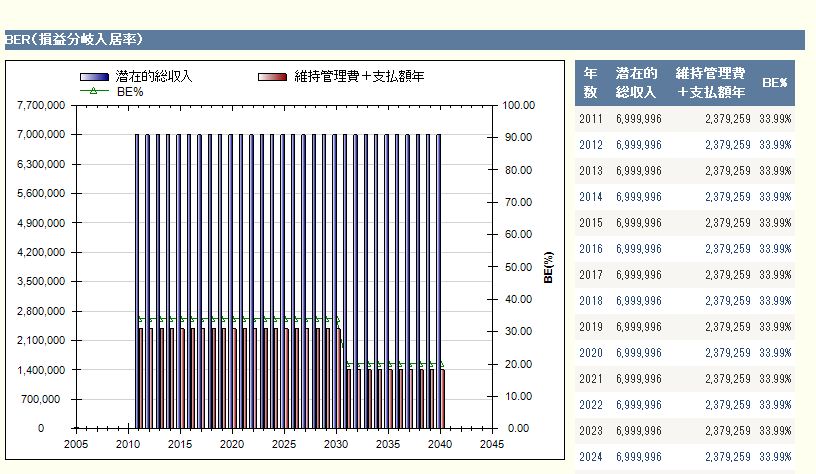This screenshot has width=816, height=474.
Task: Click the red 維持管理費＋支払額年 legend swatch
Action: tap(272, 77)
